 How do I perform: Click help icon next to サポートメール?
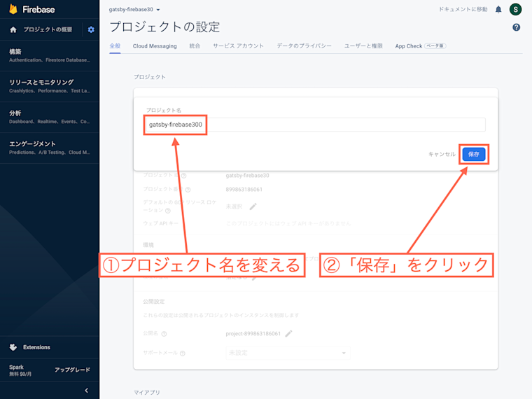click(x=183, y=353)
